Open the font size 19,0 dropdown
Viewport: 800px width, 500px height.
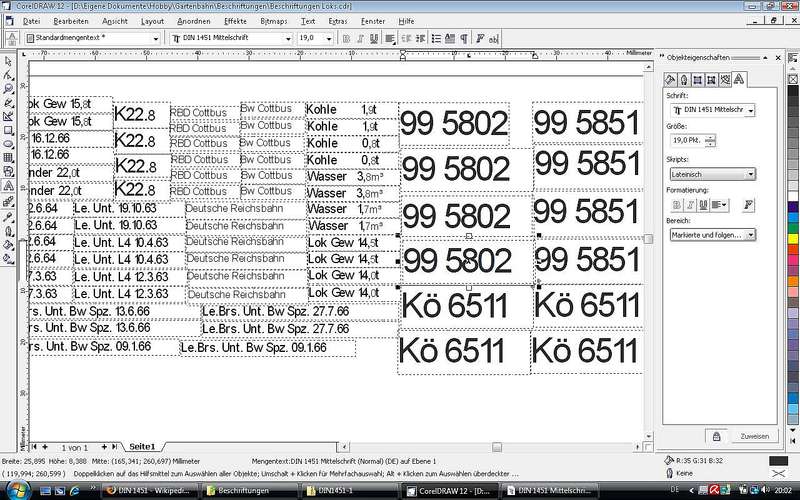tap(329, 38)
